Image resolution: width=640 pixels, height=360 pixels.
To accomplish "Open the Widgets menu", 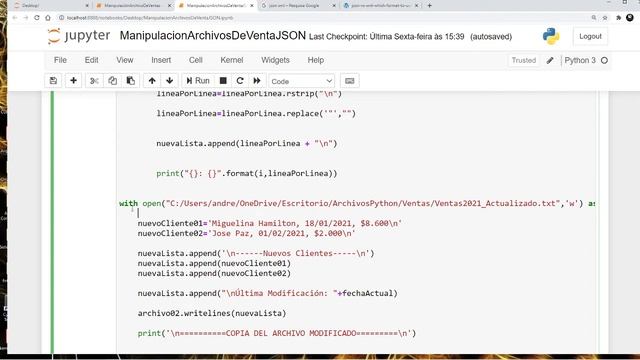I will tap(276, 60).
